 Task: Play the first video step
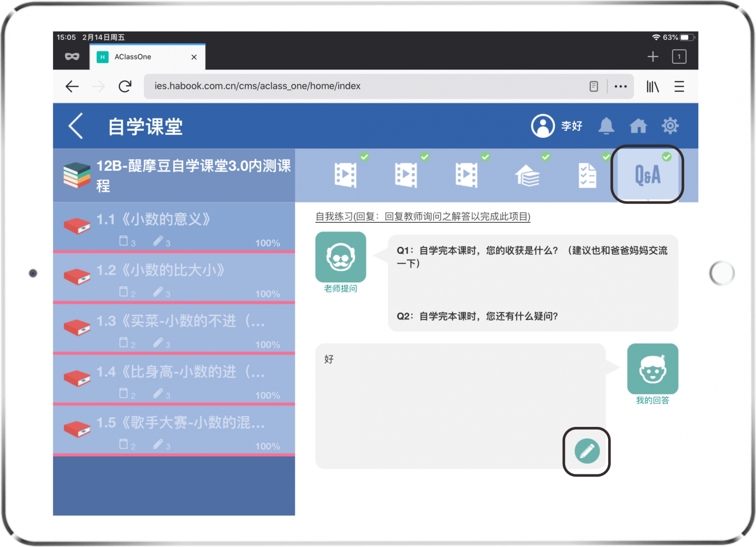345,175
